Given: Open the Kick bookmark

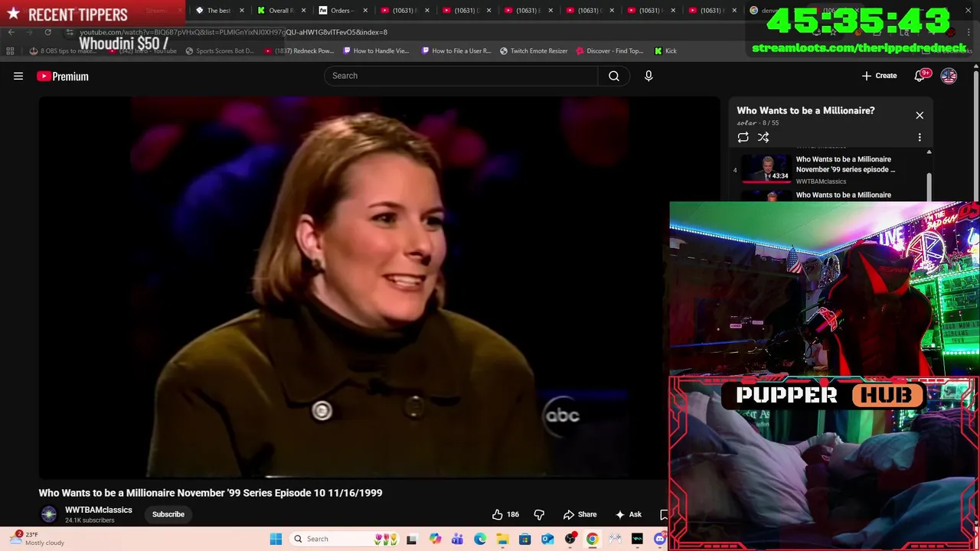Looking at the screenshot, I should point(665,51).
